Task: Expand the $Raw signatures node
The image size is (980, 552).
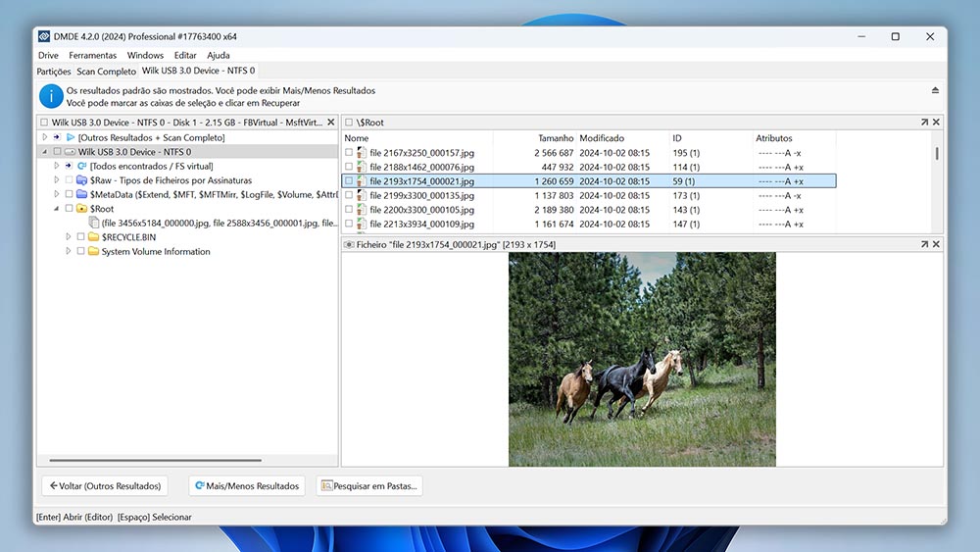Action: click(56, 180)
